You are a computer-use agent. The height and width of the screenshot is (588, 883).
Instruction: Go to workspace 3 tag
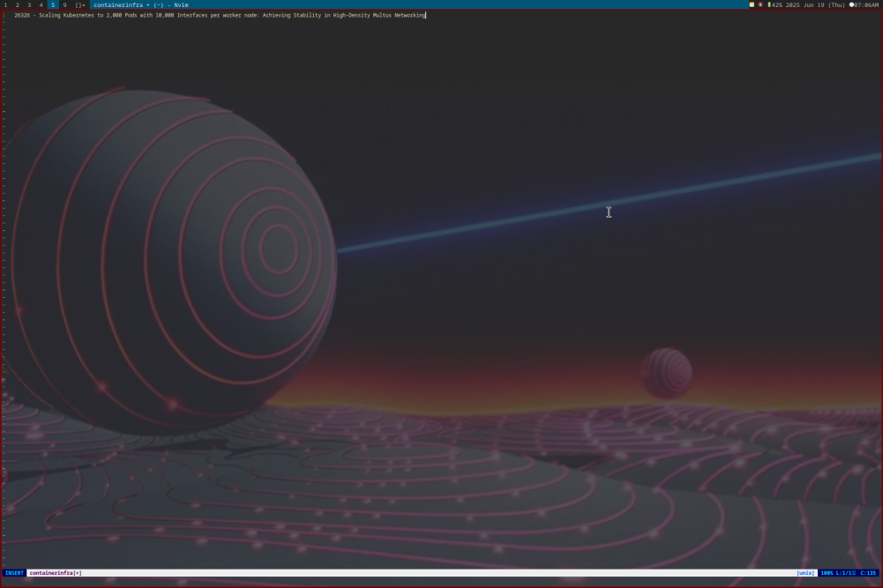click(x=28, y=4)
